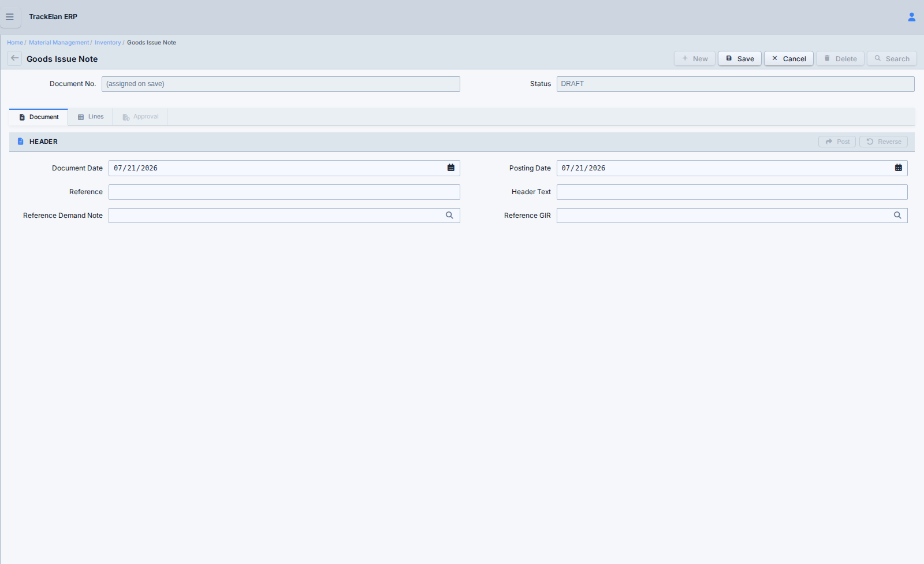Open the user profile icon
Image resolution: width=924 pixels, height=564 pixels.
click(x=911, y=17)
